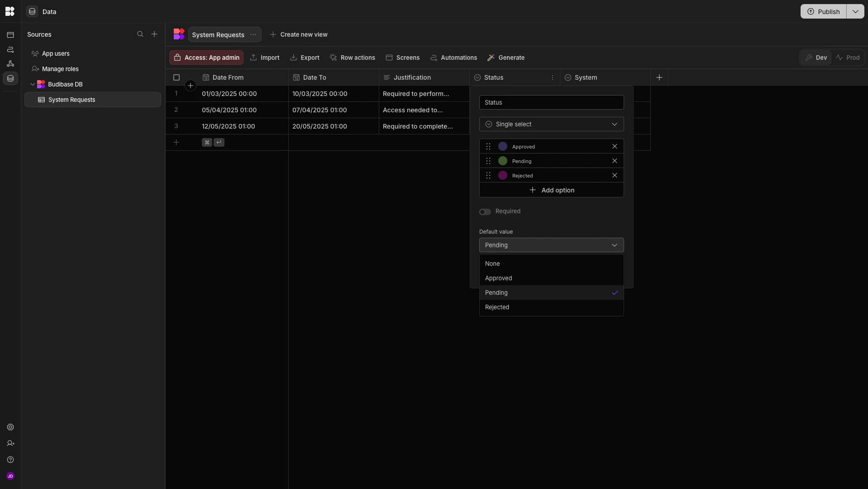Screen dimensions: 868x489
Task: Open Screens toolbar item
Action: click(402, 58)
